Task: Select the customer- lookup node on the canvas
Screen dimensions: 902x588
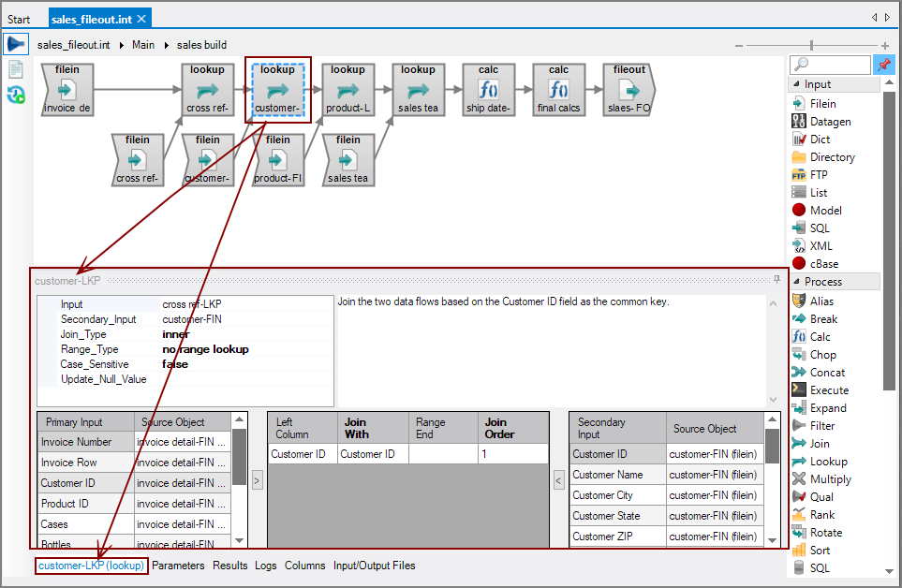Action: coord(277,90)
